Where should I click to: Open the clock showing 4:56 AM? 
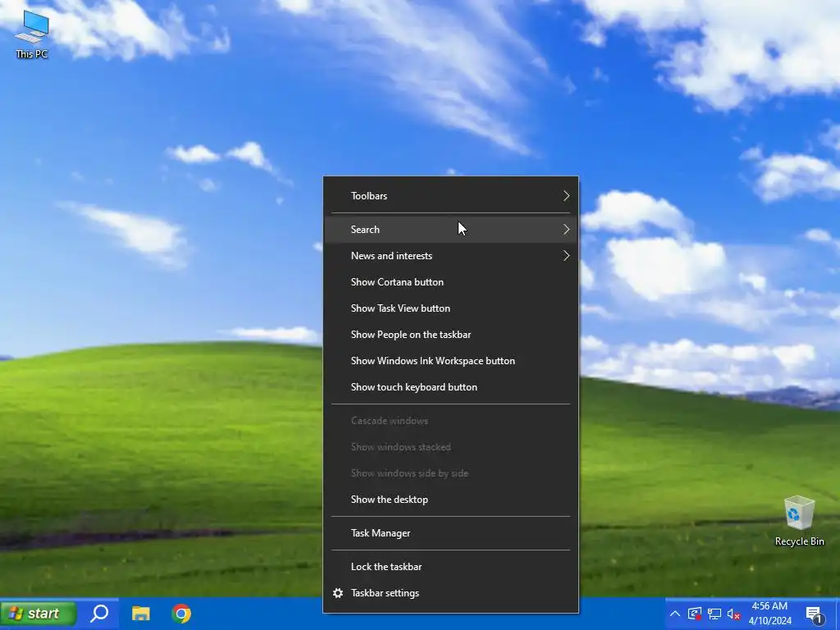(769, 614)
